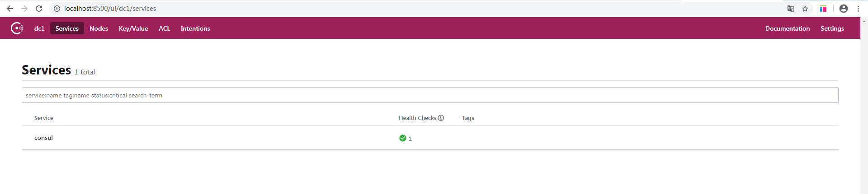Viewport: 868px width, 194px height.
Task: Reload the page with the refresh icon
Action: pyautogui.click(x=39, y=9)
